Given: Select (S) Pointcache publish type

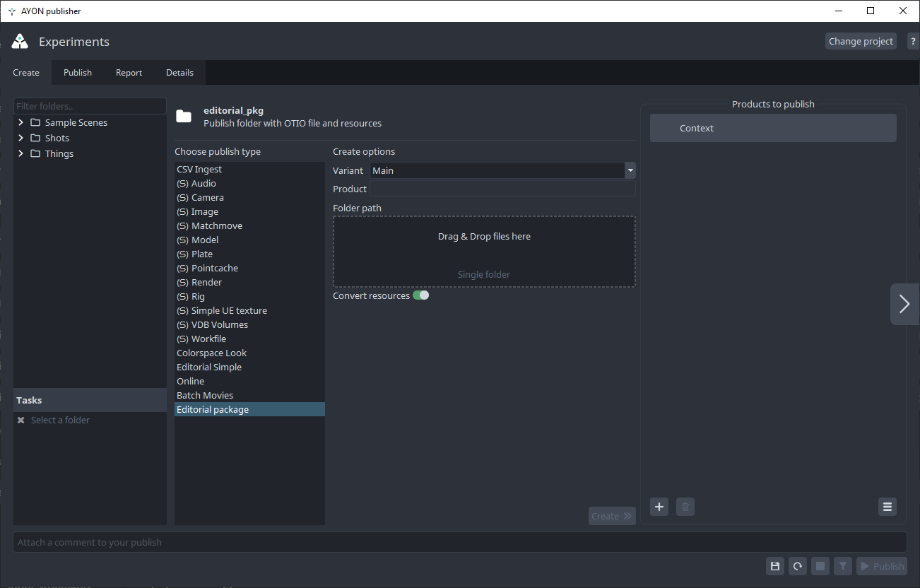Looking at the screenshot, I should [214, 269].
